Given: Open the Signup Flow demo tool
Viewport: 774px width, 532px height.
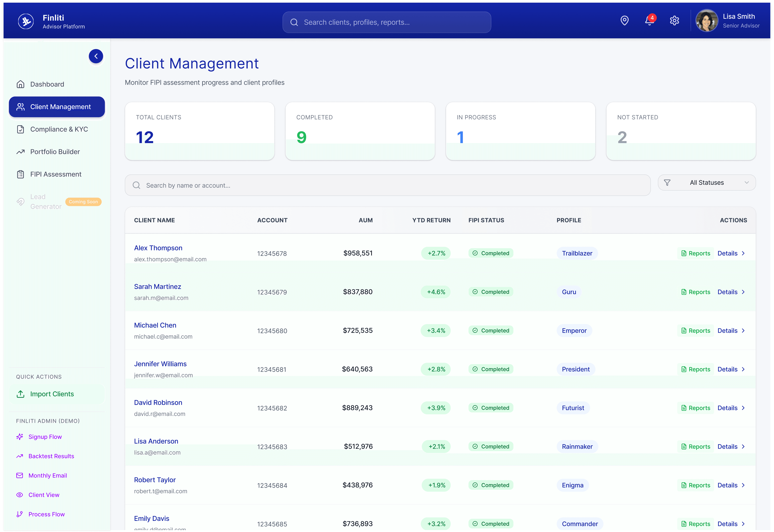Looking at the screenshot, I should 45,436.
